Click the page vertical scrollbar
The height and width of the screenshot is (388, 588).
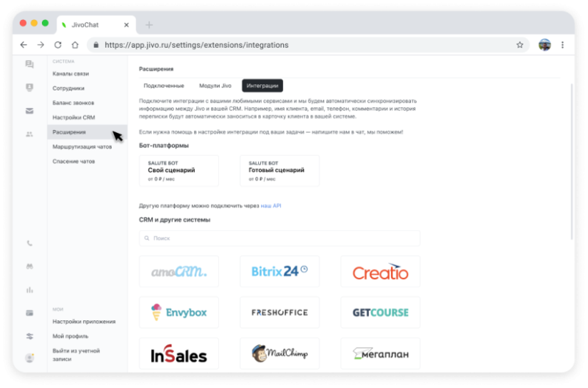[572, 161]
